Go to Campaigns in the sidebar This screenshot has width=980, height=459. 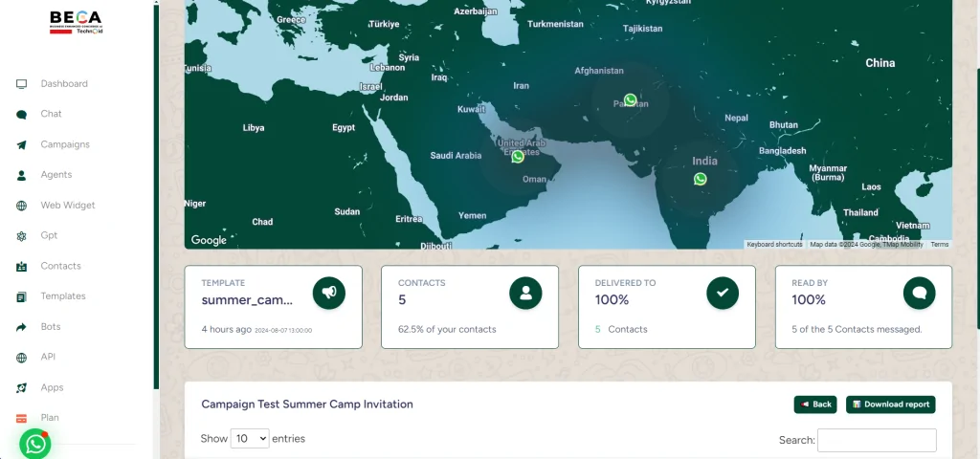click(64, 144)
